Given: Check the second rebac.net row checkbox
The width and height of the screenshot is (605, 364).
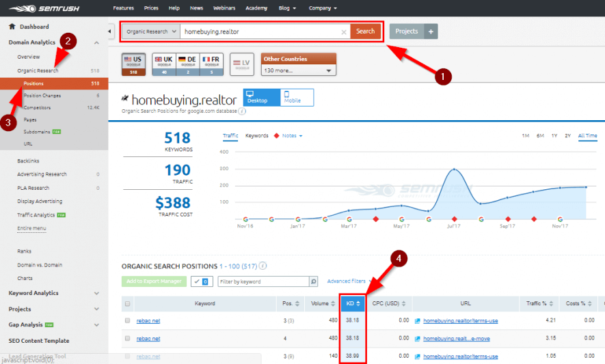Looking at the screenshot, I should click(127, 338).
